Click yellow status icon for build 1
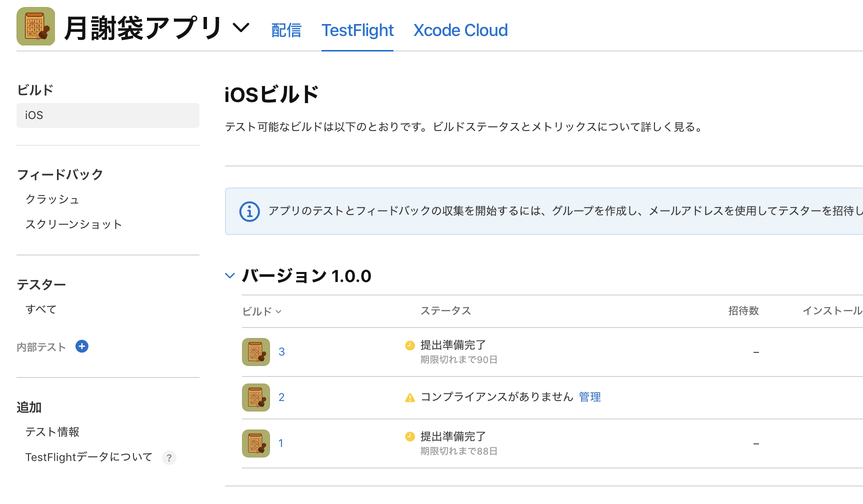Screen dimensions: 863x504 [x=410, y=436]
